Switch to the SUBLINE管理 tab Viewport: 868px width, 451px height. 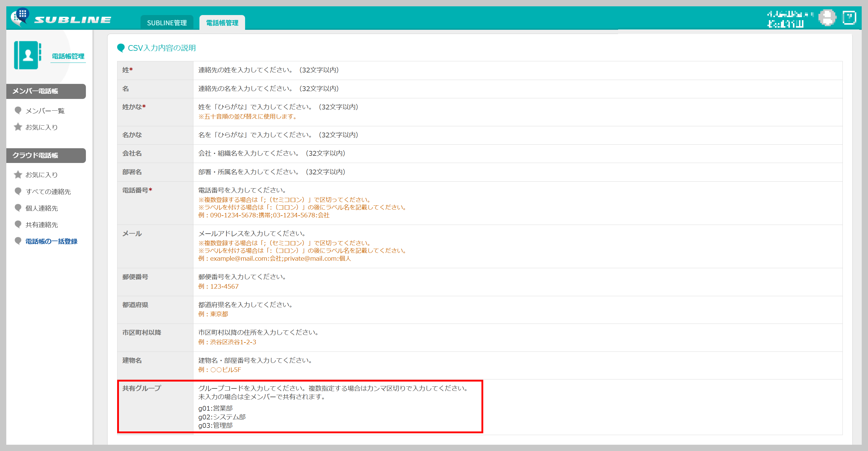[x=167, y=23]
